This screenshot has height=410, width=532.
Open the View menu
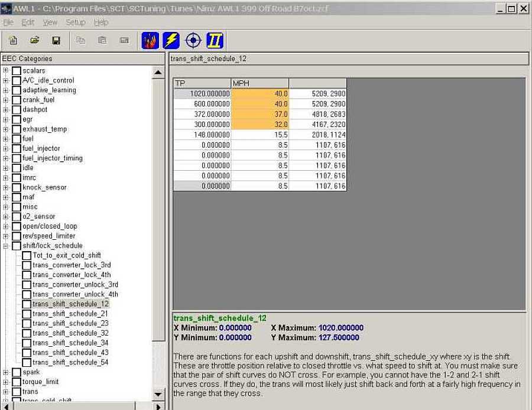(50, 22)
